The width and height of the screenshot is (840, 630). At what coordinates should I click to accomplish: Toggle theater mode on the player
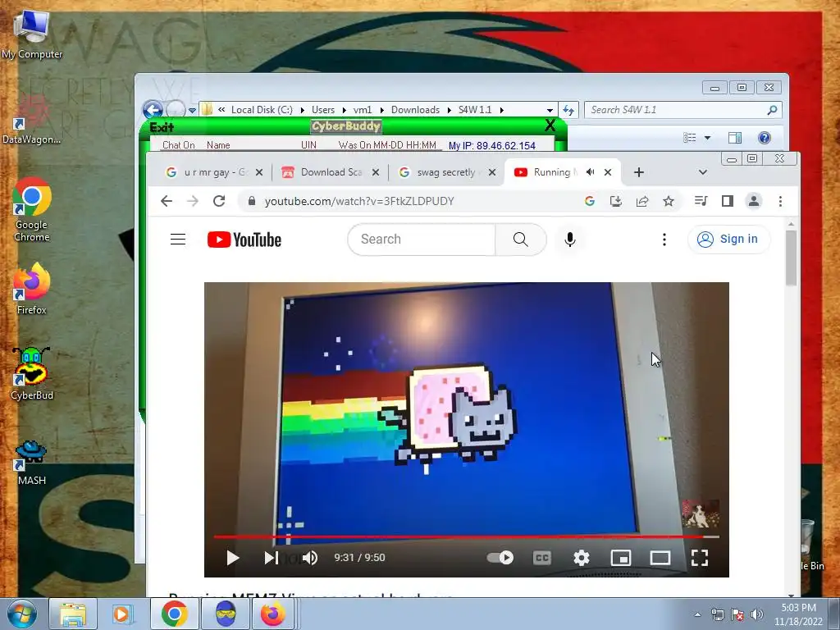[660, 558]
